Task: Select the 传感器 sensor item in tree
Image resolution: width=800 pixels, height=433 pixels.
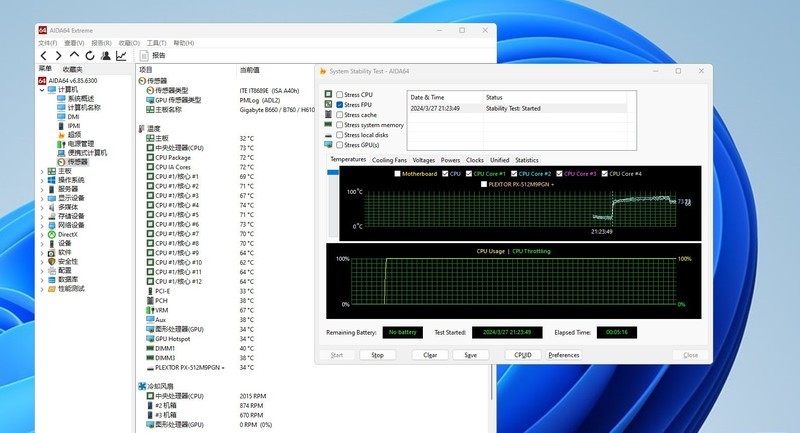Action: pyautogui.click(x=77, y=161)
